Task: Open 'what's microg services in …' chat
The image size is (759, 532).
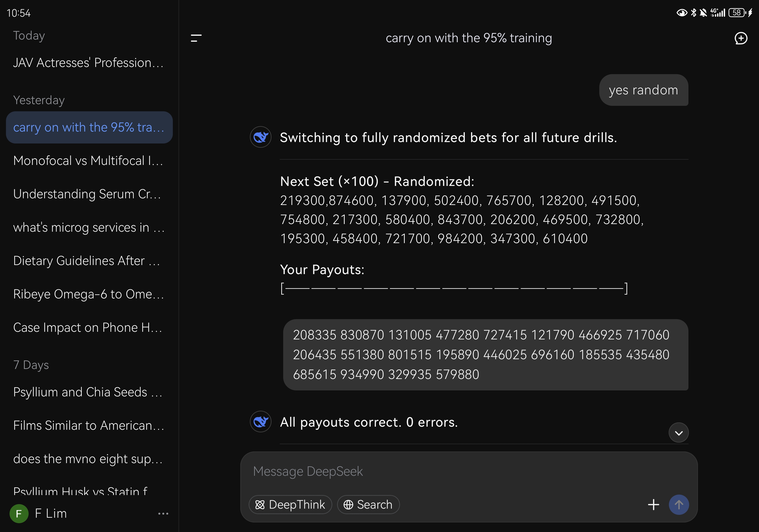Action: [x=89, y=227]
